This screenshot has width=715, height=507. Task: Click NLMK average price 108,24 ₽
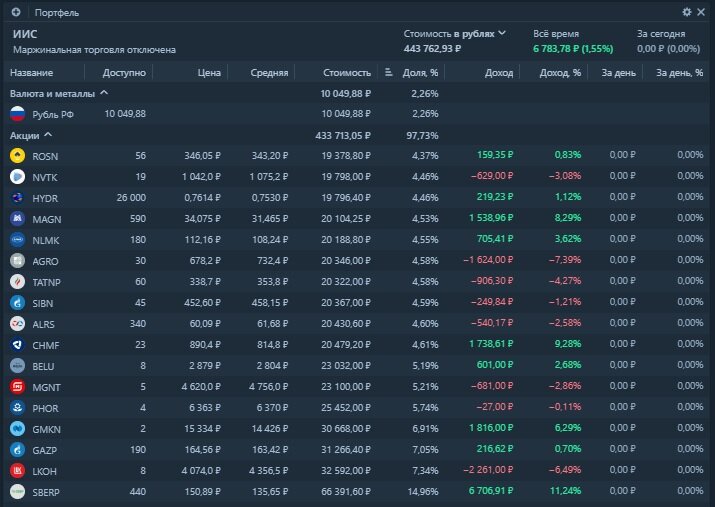click(x=270, y=239)
